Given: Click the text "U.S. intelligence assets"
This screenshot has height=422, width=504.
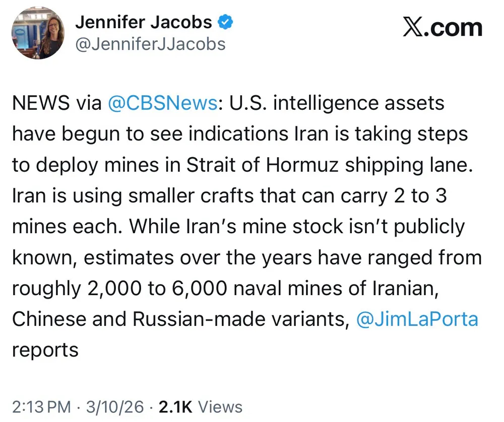Looking at the screenshot, I should coord(337,103).
